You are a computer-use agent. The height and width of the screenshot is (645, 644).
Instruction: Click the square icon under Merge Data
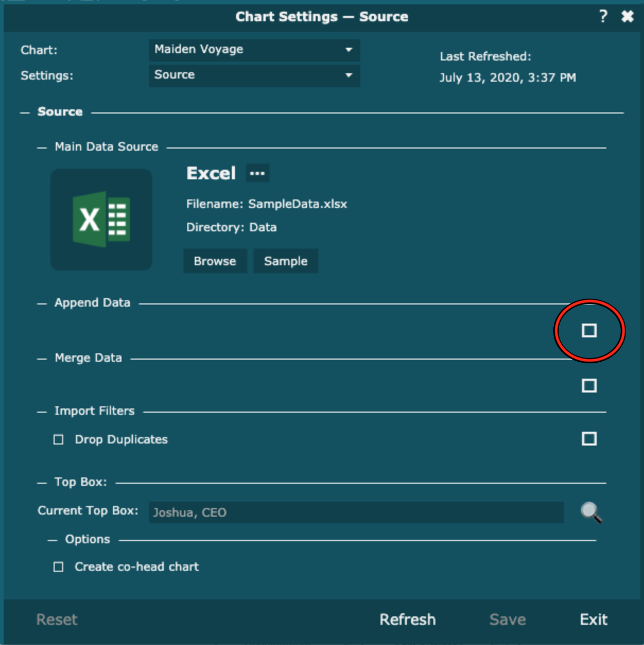click(589, 386)
